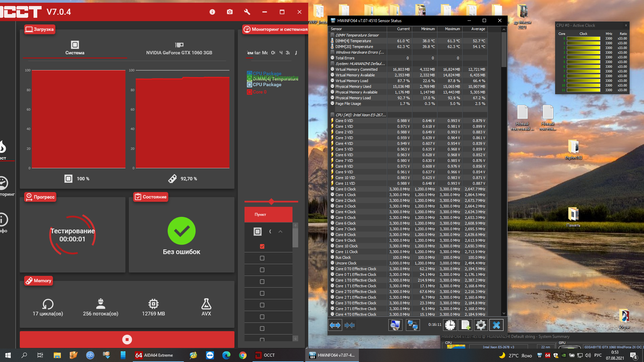This screenshot has width=644, height=362.
Task: Reset HWiNFO sensor clock timer icon
Action: click(x=450, y=325)
